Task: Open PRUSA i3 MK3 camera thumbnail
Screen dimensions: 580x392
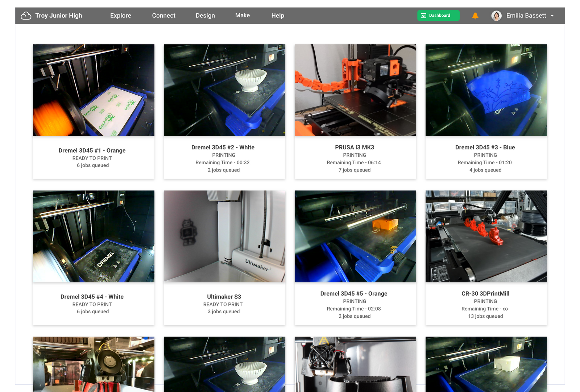Action: [355, 90]
